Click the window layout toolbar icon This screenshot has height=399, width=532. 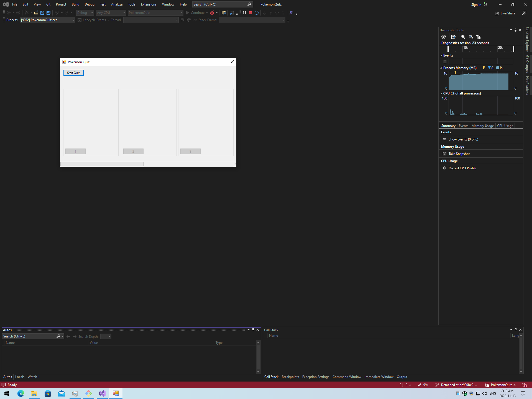coord(232,13)
